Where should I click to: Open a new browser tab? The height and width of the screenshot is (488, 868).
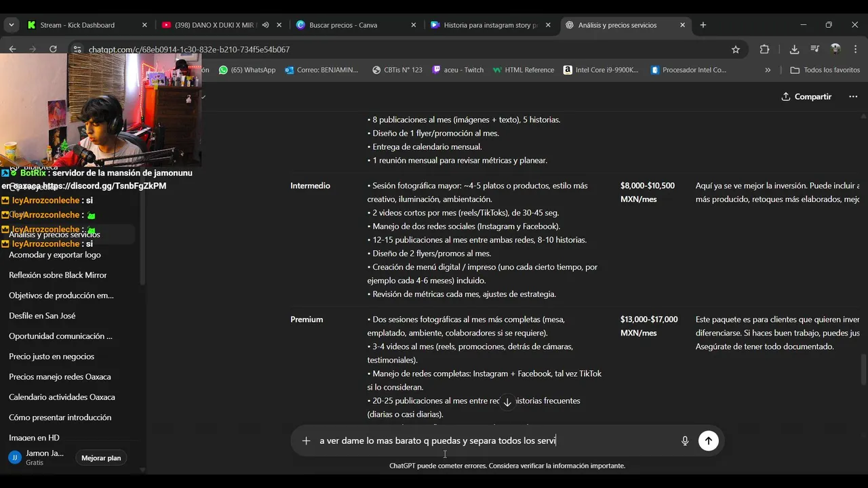[703, 25]
